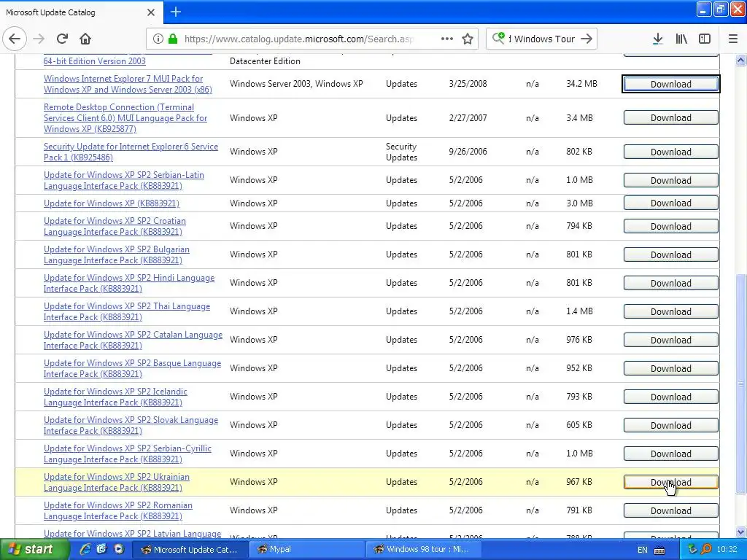This screenshot has height=560, width=747.
Task: Download the Croatian Language Interface Pack
Action: [x=670, y=226]
